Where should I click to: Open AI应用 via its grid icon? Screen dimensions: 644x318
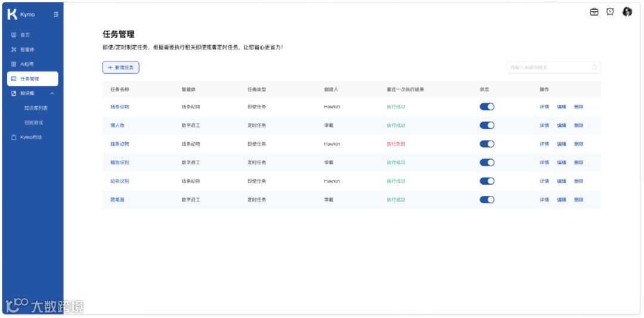tap(14, 64)
